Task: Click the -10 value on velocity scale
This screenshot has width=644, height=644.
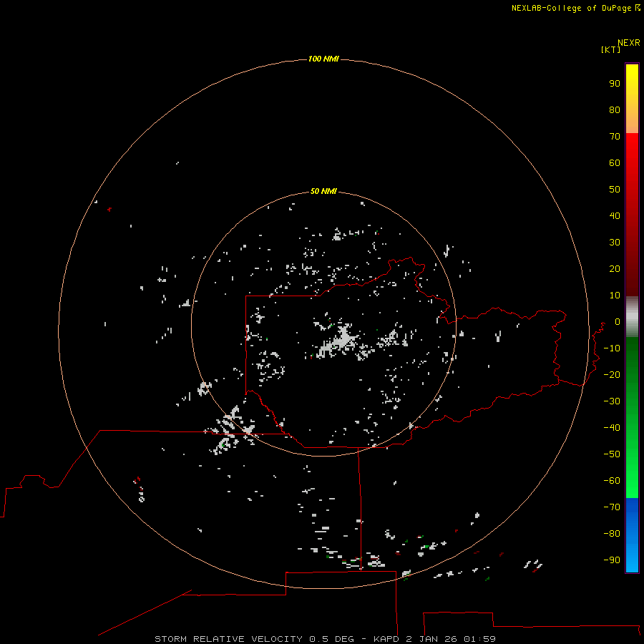Action: coord(612,348)
